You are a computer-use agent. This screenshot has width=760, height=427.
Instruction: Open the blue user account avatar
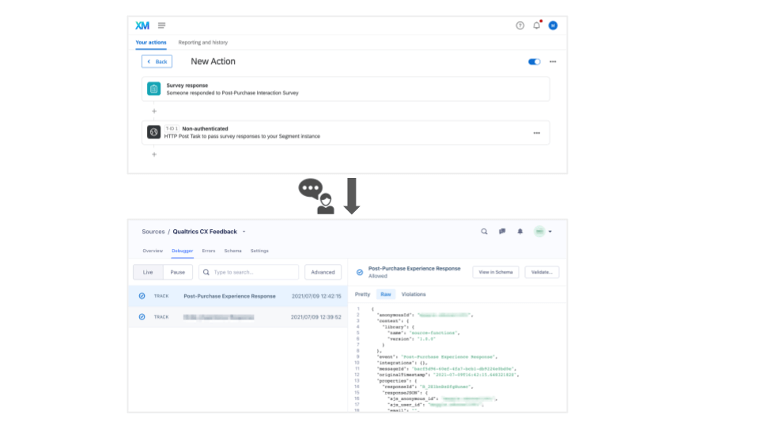tap(553, 25)
